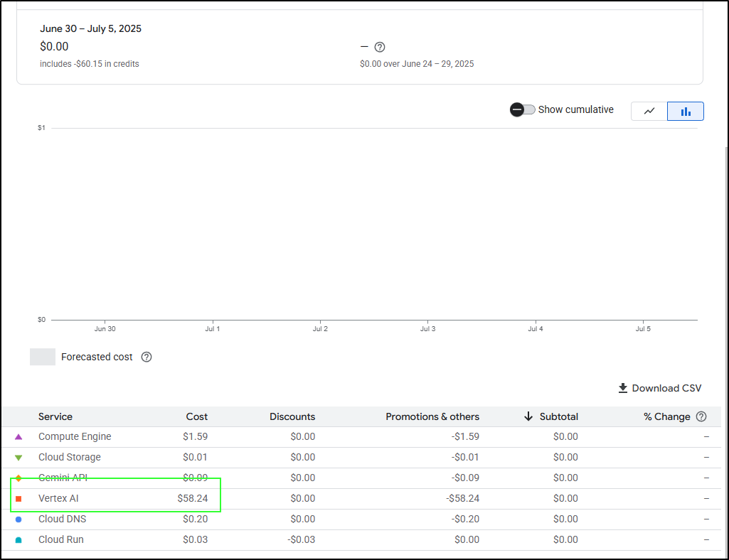Select the Cloud Run service name
The height and width of the screenshot is (560, 729).
coord(61,539)
